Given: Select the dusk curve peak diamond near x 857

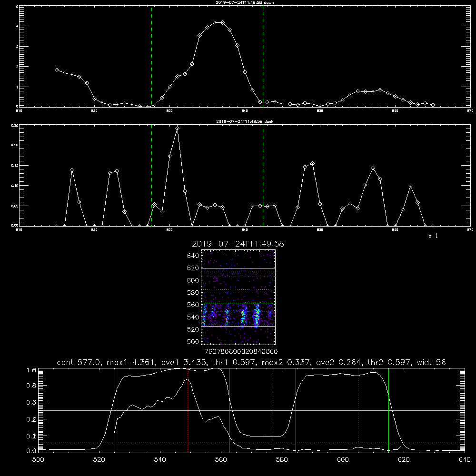Looking at the screenshot, I should pos(373,168).
